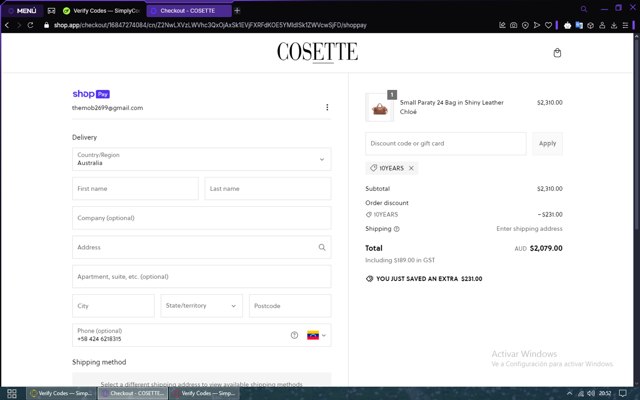Open the tab search magnifier icon

pyautogui.click(x=584, y=9)
